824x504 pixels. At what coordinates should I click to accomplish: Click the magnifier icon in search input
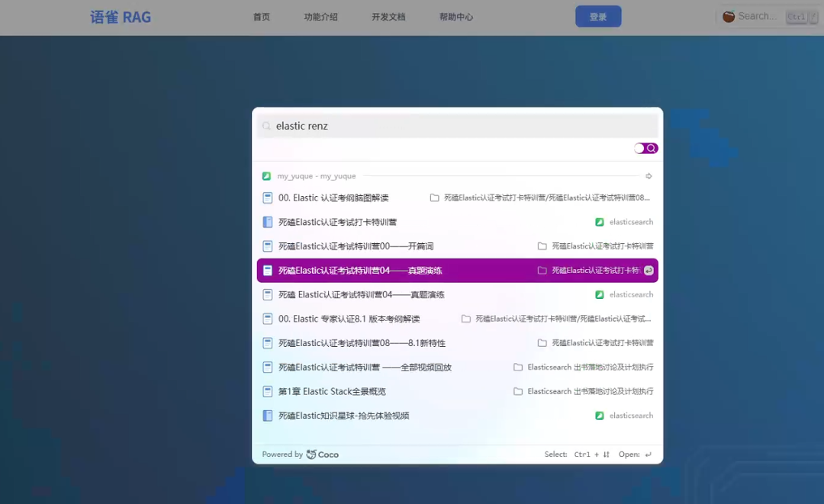[266, 126]
